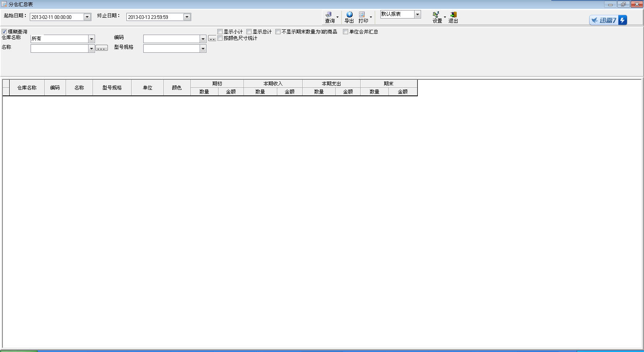
Task: Click the 迅雷7 floating widget
Action: pos(608,20)
